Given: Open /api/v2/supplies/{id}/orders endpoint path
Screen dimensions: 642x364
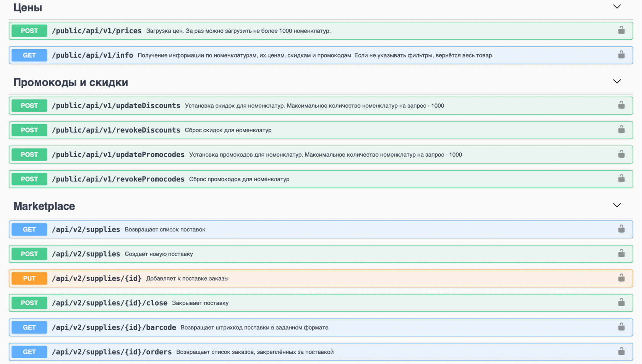Looking at the screenshot, I should click(112, 352).
